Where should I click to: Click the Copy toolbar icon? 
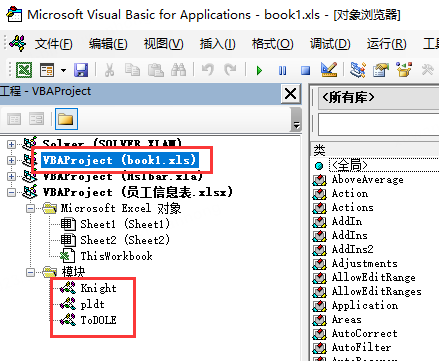[132, 70]
